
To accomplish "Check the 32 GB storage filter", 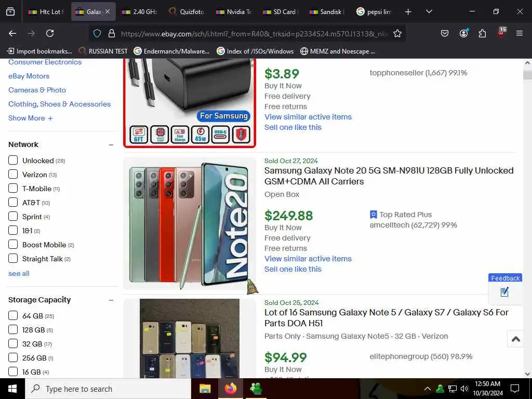I will pyautogui.click(x=13, y=344).
